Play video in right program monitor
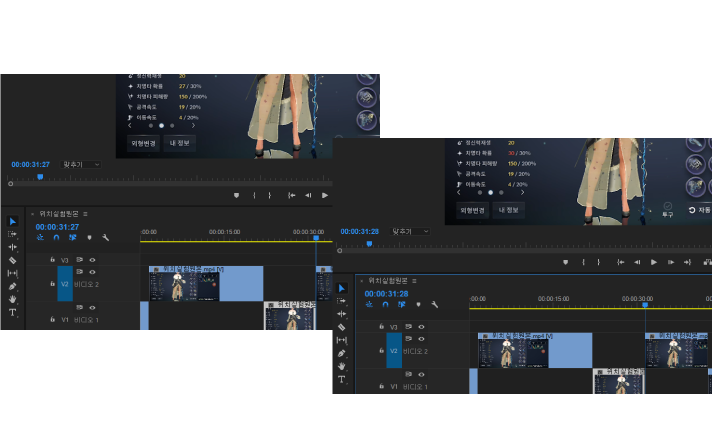Screen dimensions: 712x437 [x=654, y=262]
